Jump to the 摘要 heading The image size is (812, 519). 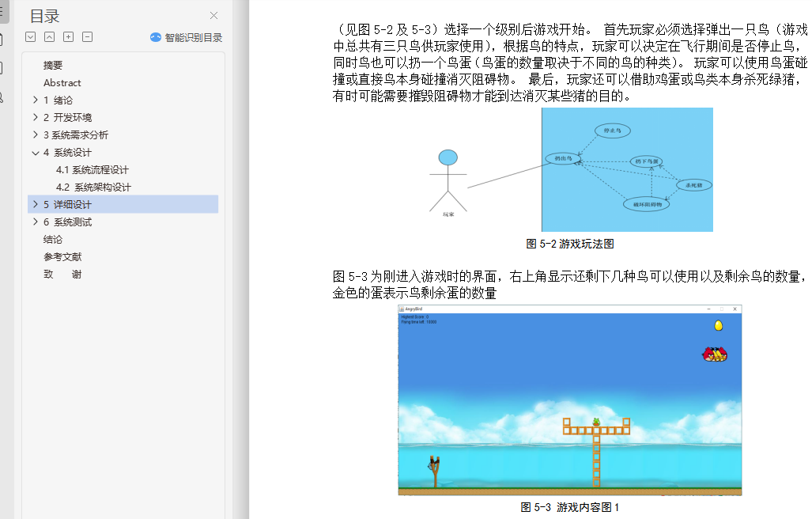tap(53, 65)
